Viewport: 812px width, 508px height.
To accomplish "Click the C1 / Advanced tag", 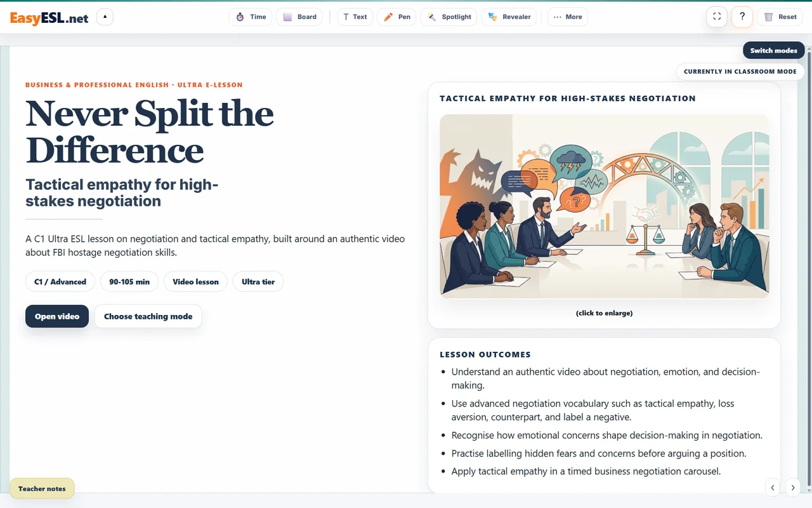I will (x=60, y=282).
